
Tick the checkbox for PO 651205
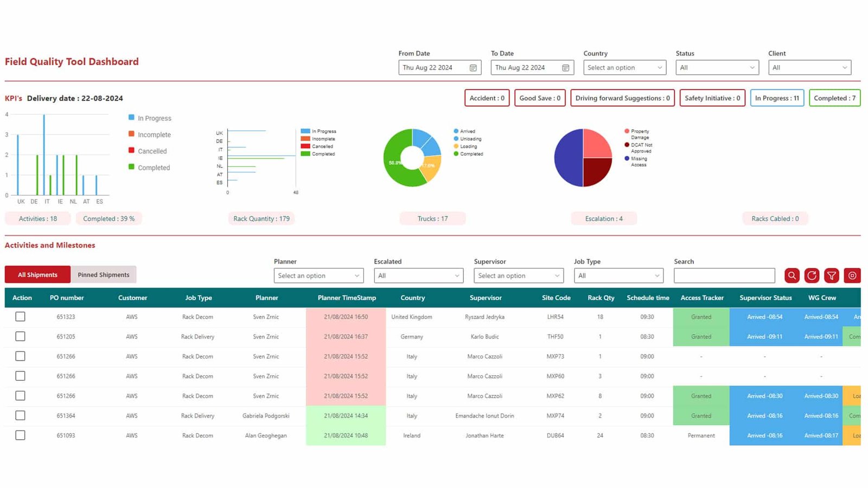coord(20,336)
